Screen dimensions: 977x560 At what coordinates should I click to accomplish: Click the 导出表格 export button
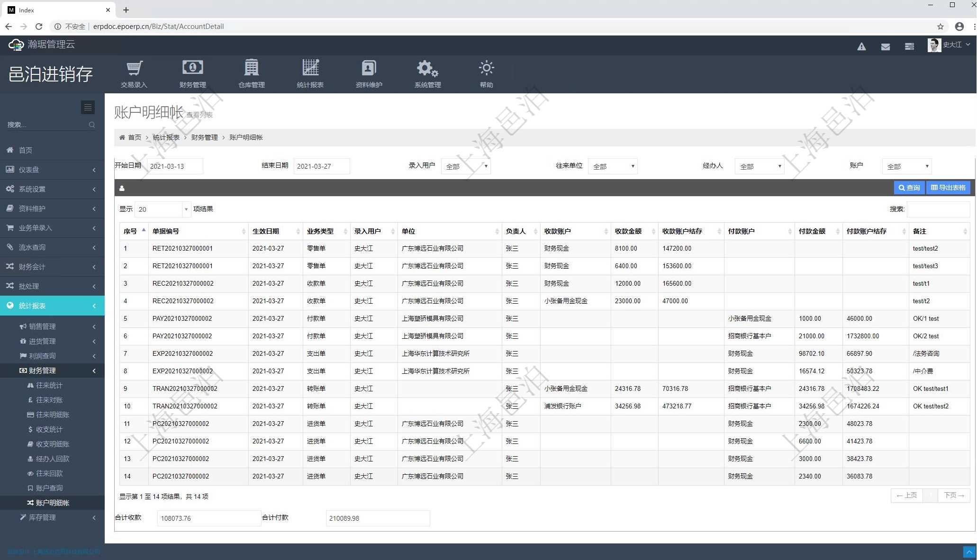[x=948, y=188]
